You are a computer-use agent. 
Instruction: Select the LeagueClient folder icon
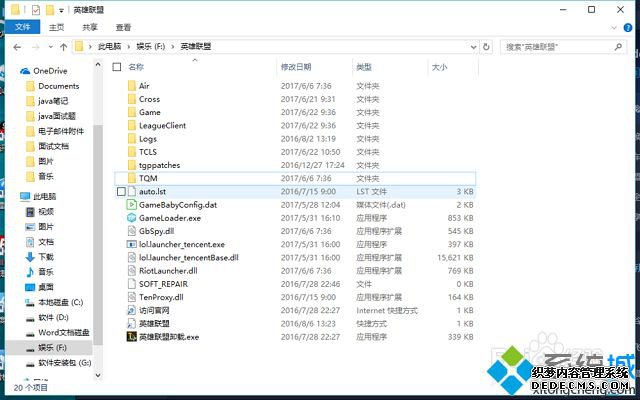click(131, 125)
